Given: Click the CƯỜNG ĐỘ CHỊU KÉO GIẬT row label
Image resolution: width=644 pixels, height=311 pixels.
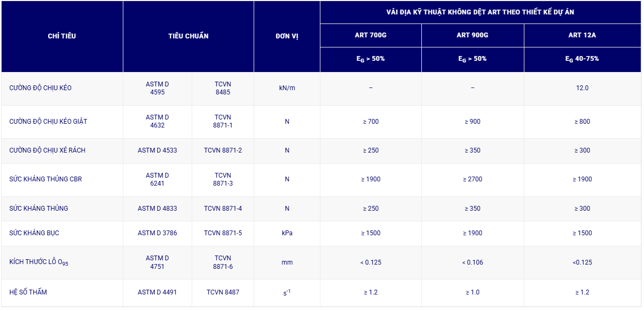Looking at the screenshot, I should tap(48, 122).
